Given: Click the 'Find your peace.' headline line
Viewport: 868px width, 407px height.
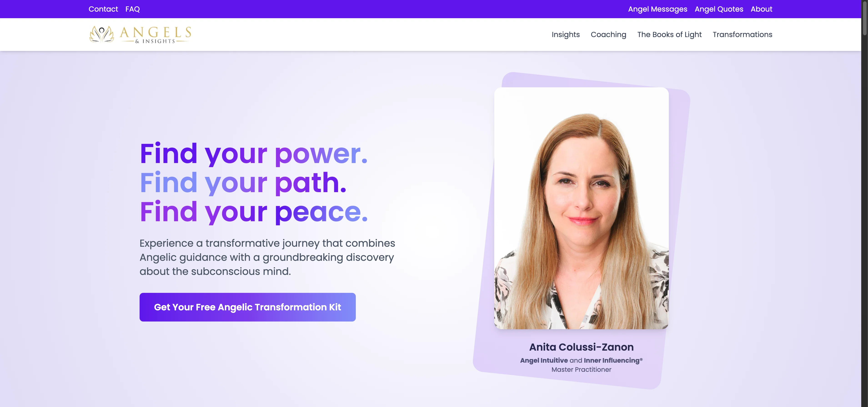Looking at the screenshot, I should [x=254, y=212].
